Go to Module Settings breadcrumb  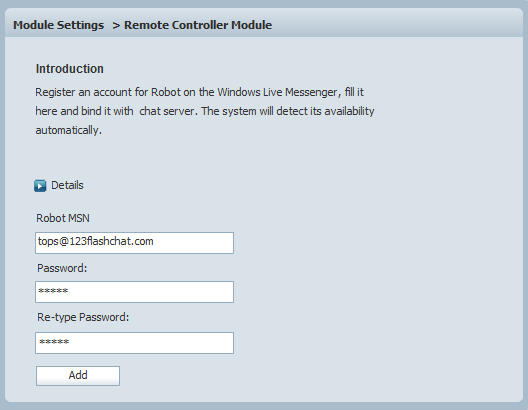click(58, 25)
